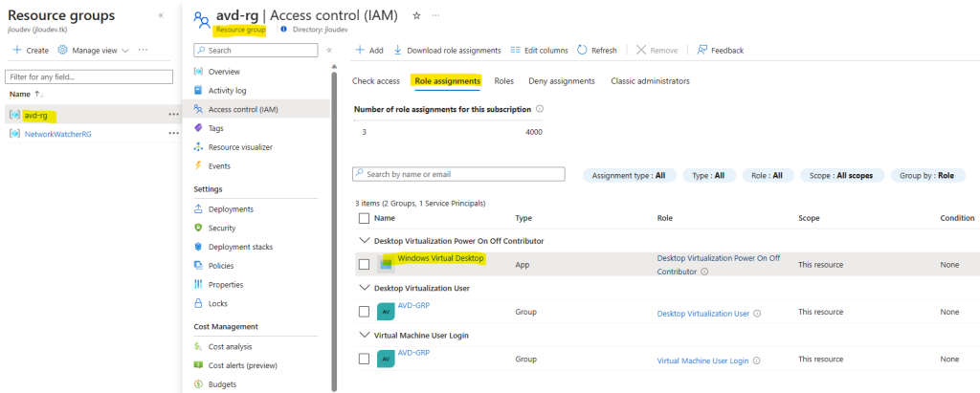The width and height of the screenshot is (980, 393).
Task: Open NetworkWatcherRG resource group link
Action: [58, 133]
